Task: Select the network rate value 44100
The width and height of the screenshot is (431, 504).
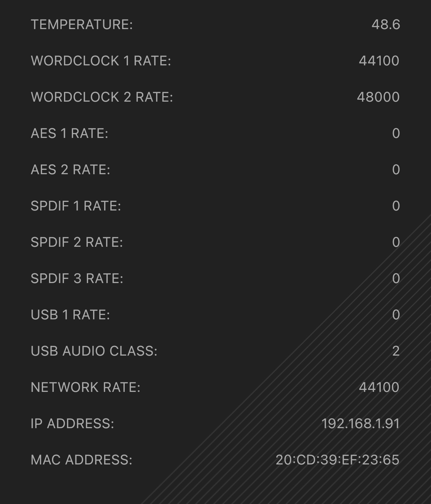Action: [379, 388]
